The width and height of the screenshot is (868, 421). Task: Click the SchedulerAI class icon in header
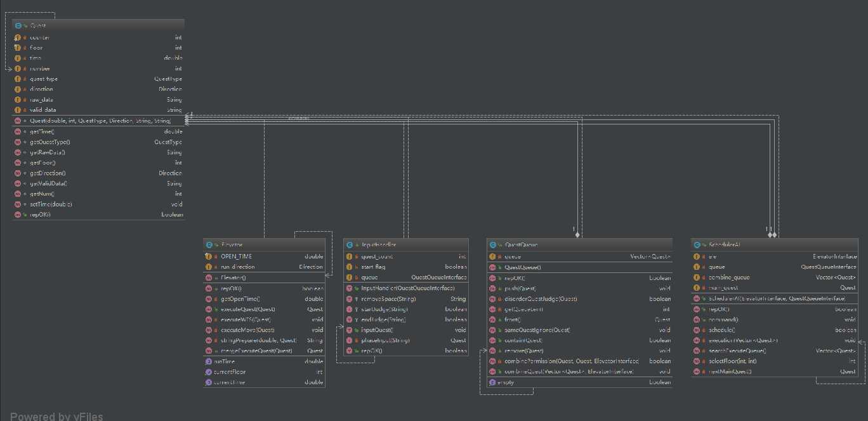tap(697, 244)
